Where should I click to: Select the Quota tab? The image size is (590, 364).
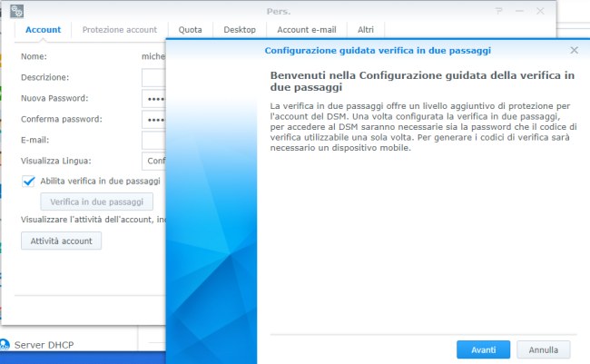pyautogui.click(x=190, y=30)
